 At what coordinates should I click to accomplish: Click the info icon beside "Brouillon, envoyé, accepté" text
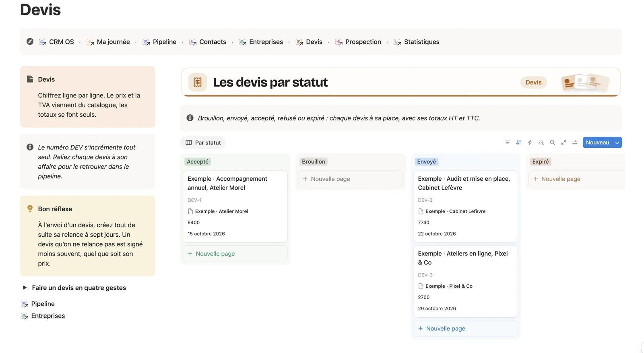pos(190,118)
